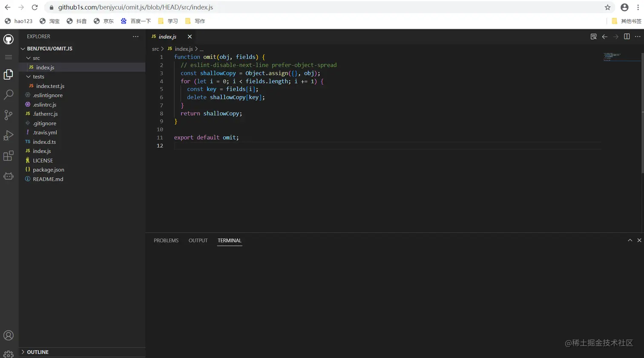Collapse the BENJYCUI/OMIT.JS root folder
This screenshot has width=644, height=358.
pyautogui.click(x=82, y=49)
